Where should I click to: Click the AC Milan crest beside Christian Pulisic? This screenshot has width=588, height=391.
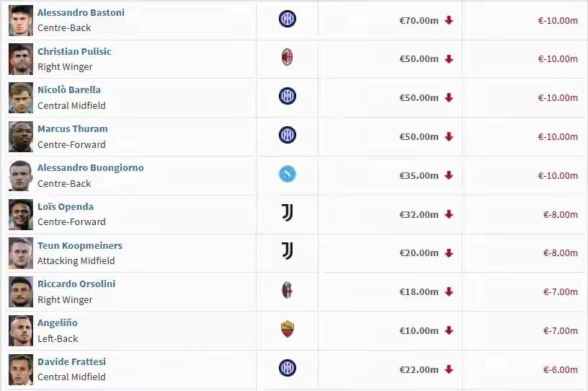pyautogui.click(x=288, y=57)
